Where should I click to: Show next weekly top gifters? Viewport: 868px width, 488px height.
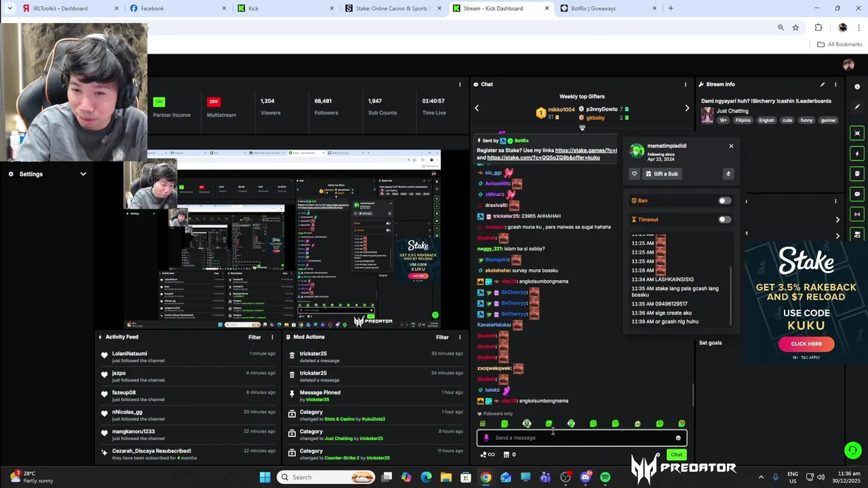pyautogui.click(x=687, y=108)
